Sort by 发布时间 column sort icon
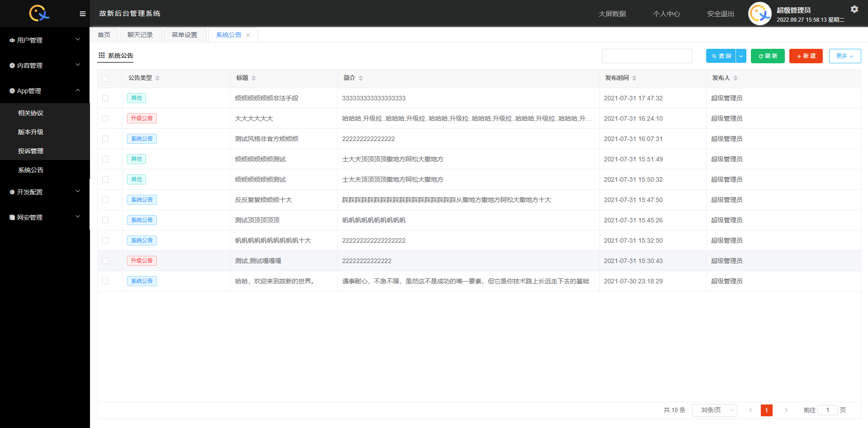 [x=634, y=78]
